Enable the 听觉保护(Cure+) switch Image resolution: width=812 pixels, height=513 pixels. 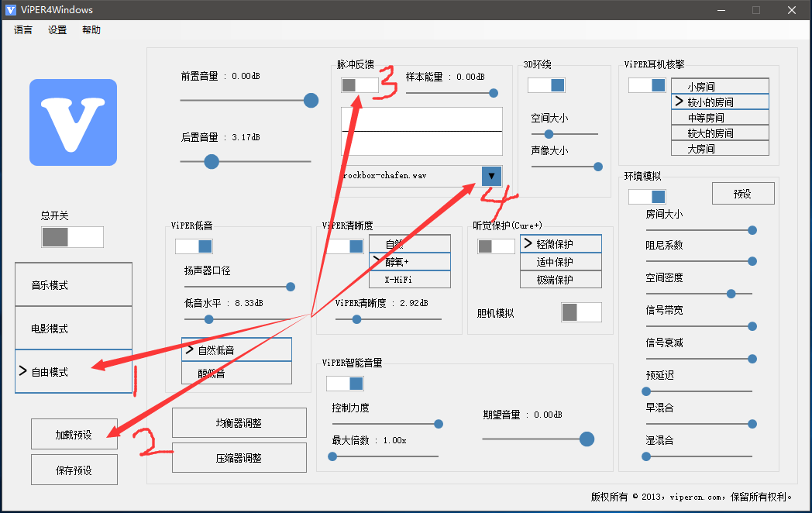click(x=496, y=246)
